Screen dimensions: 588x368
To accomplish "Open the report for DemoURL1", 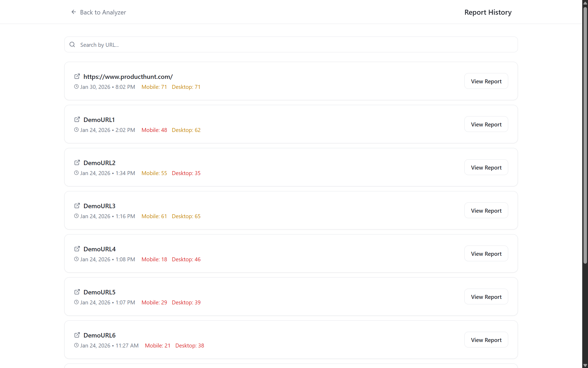I will (486, 124).
